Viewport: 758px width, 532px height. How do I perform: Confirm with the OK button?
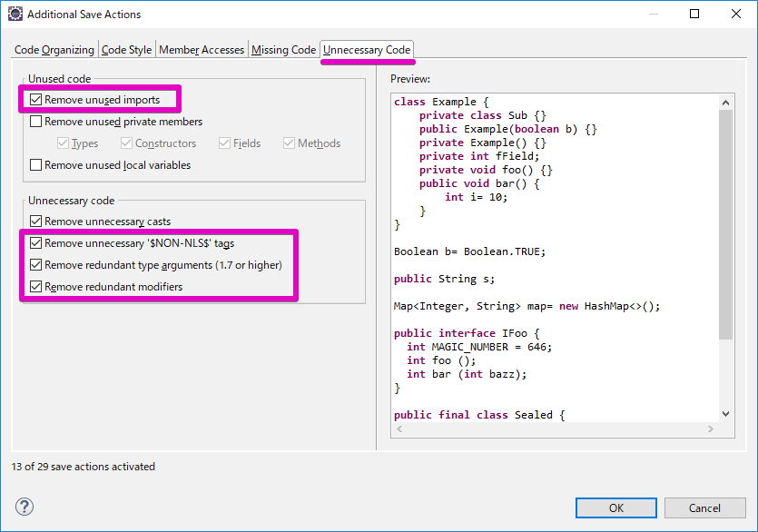coord(615,507)
